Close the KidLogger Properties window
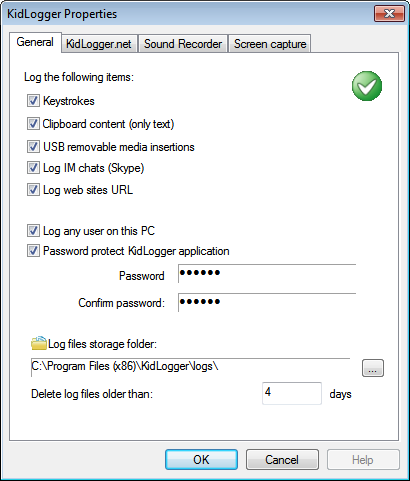410x481 pixels. click(389, 14)
